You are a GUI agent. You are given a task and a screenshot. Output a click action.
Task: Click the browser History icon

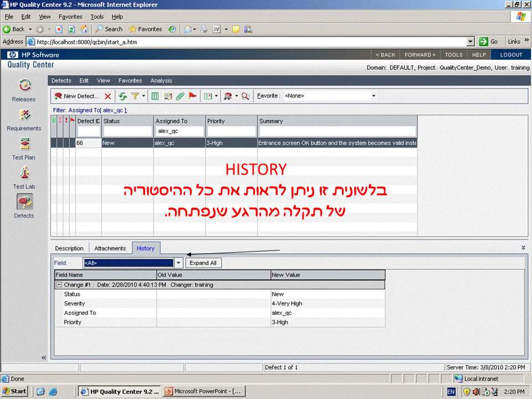coord(172,29)
